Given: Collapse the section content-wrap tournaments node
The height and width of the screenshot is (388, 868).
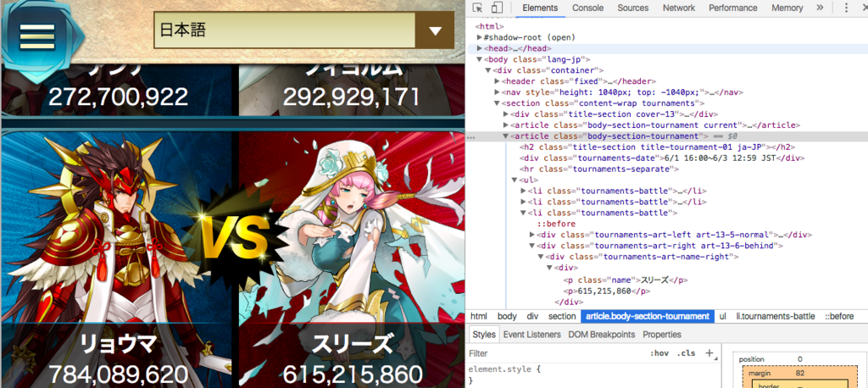Looking at the screenshot, I should (x=497, y=103).
